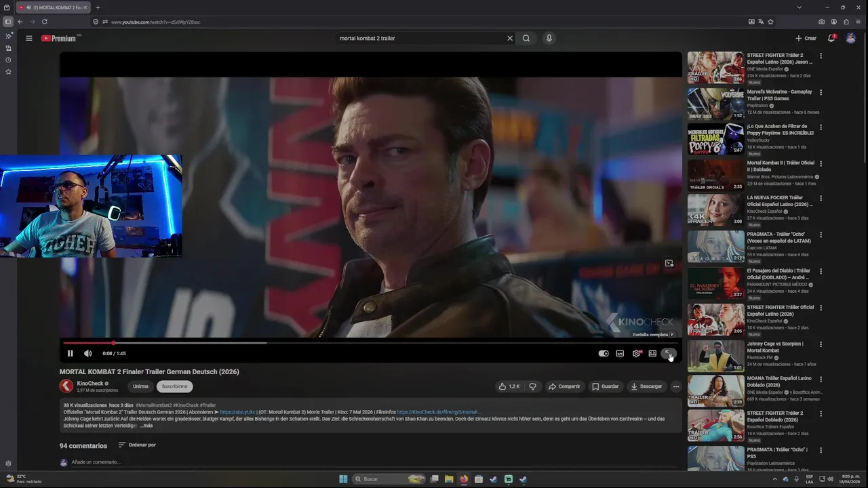Open the player settings gear
Viewport: 868px width, 488px height.
coord(636,353)
